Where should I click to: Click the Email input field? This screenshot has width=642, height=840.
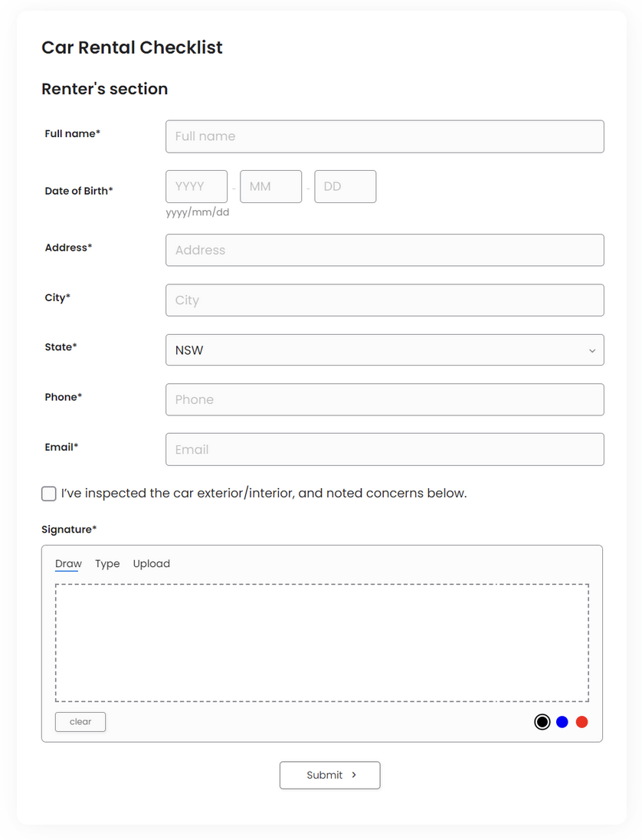tap(385, 449)
